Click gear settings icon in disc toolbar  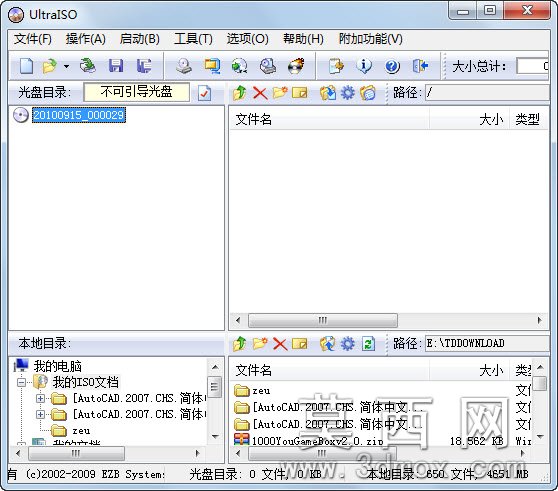(x=348, y=93)
